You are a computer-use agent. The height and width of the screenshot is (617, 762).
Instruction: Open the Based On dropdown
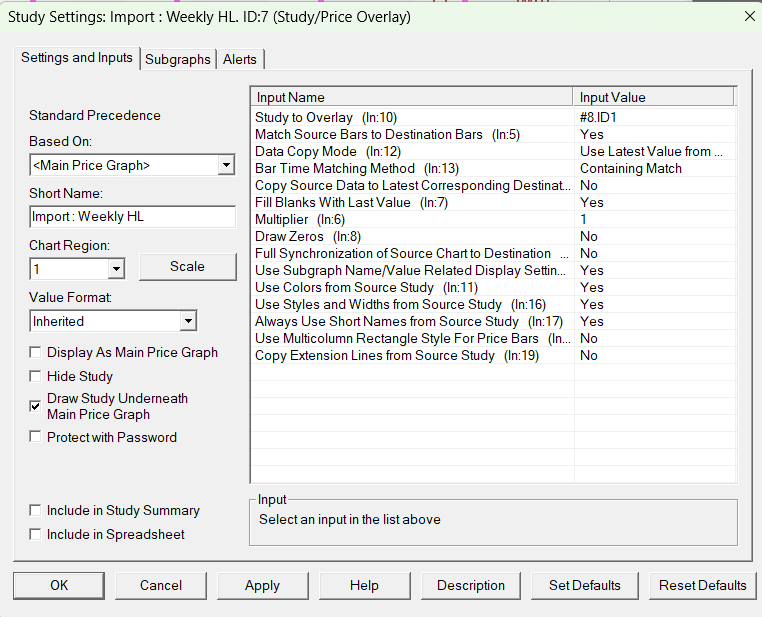pos(226,165)
